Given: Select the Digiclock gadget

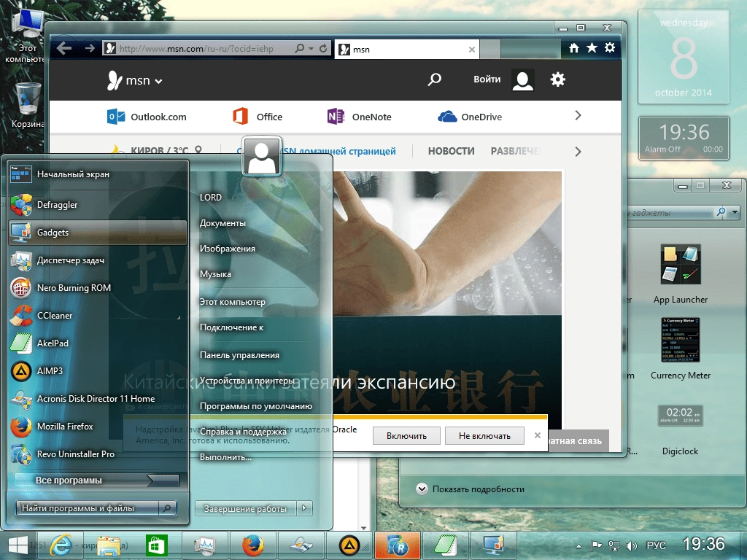Looking at the screenshot, I should pyautogui.click(x=681, y=430).
